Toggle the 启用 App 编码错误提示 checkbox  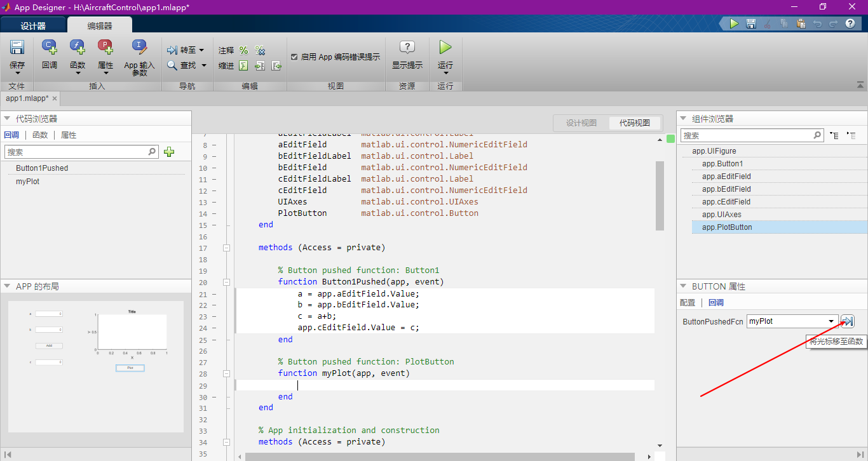[294, 57]
